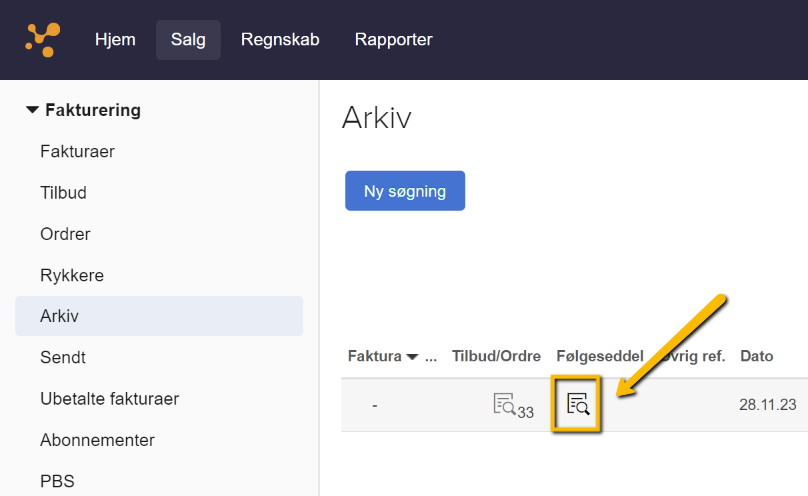Open the Hjem menu
This screenshot has height=496, width=808.
(115, 40)
